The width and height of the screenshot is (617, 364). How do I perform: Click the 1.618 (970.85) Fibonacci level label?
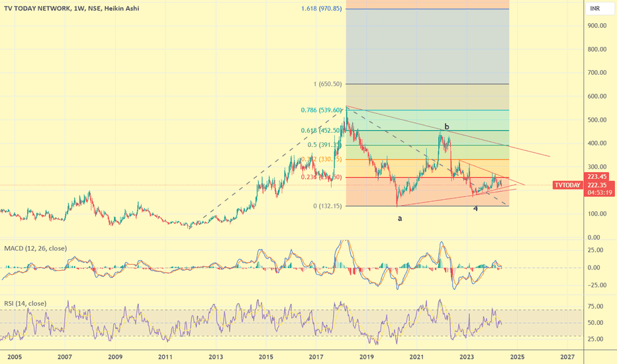(322, 9)
